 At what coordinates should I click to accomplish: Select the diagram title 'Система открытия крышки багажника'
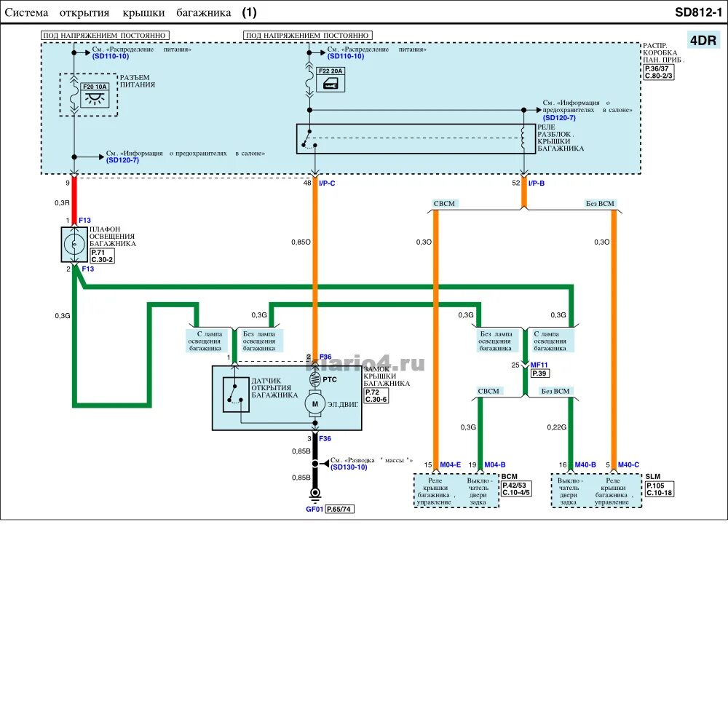tap(118, 12)
